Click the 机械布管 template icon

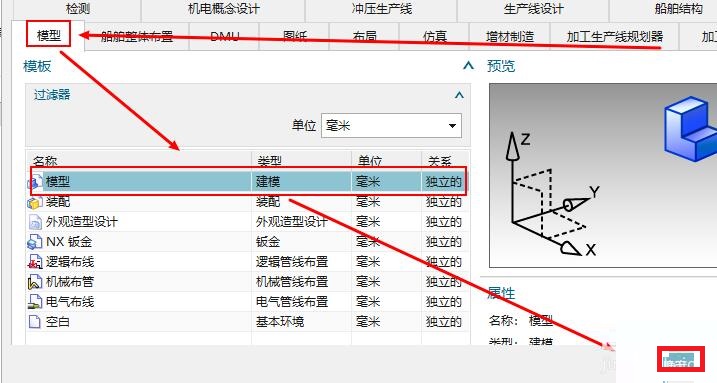point(35,282)
